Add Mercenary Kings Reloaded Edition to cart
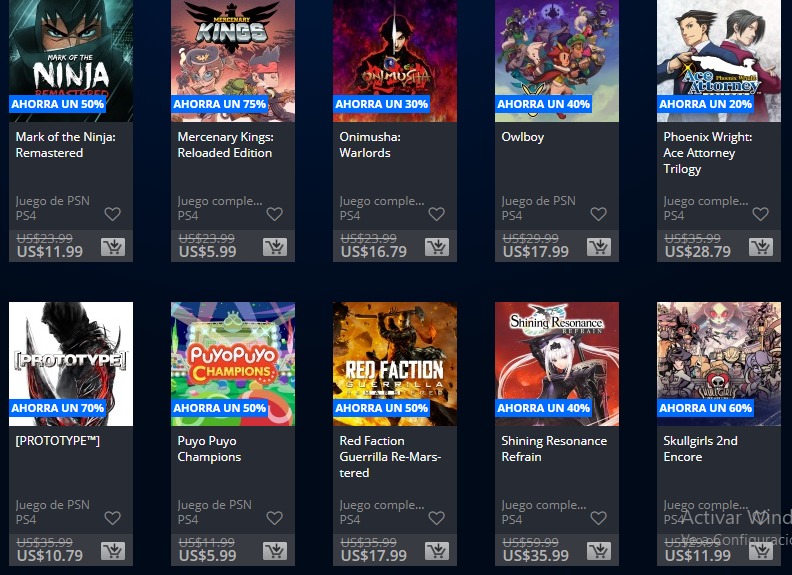This screenshot has height=575, width=792. (275, 247)
